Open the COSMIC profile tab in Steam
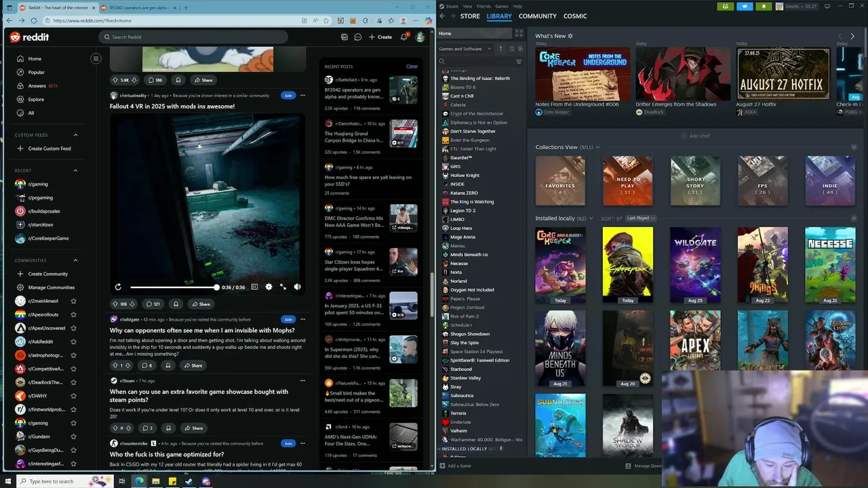The width and height of the screenshot is (868, 488). point(575,16)
